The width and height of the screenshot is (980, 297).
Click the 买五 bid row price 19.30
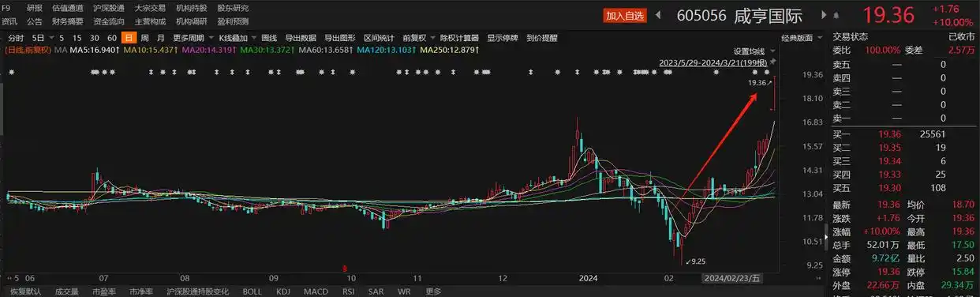[890, 187]
